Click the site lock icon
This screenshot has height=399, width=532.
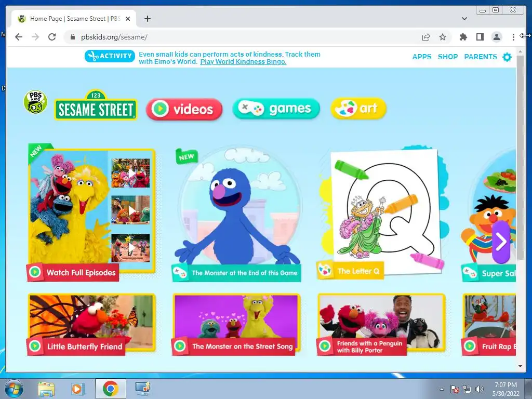tap(72, 37)
